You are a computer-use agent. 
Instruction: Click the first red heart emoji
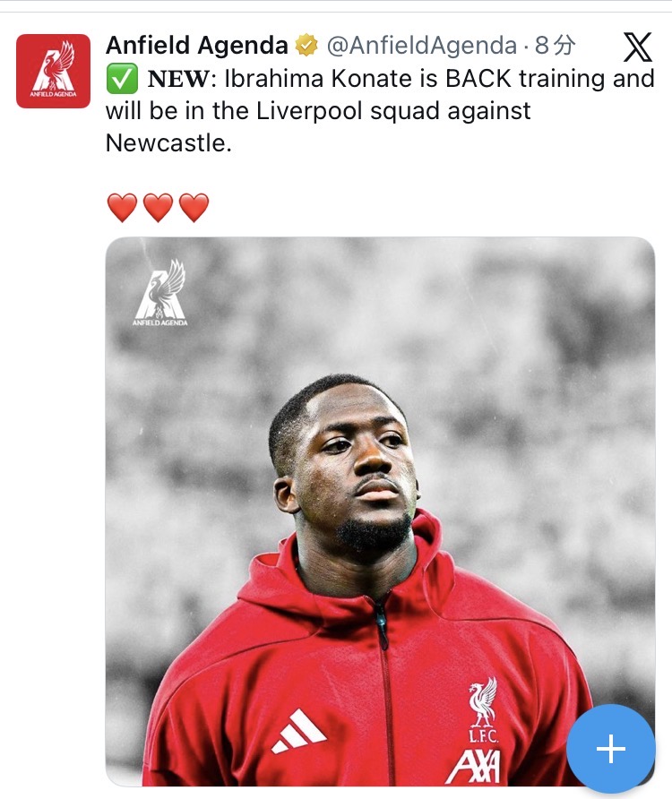tap(123, 208)
